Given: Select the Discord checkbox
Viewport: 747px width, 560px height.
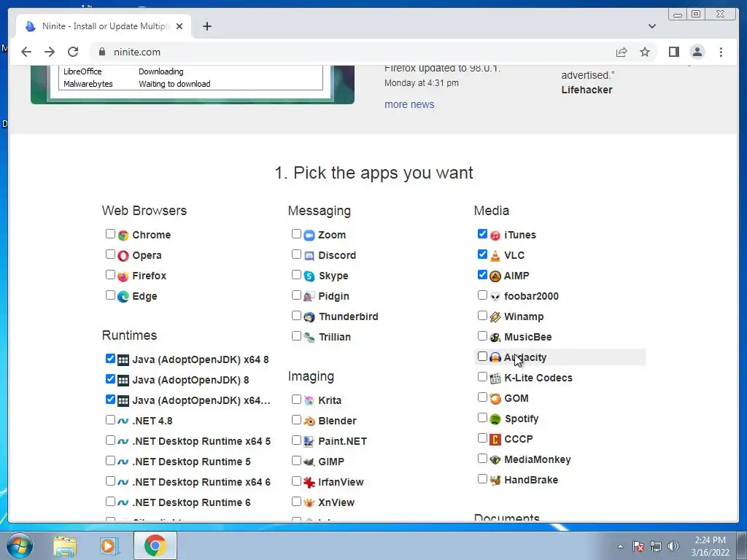Looking at the screenshot, I should [296, 254].
